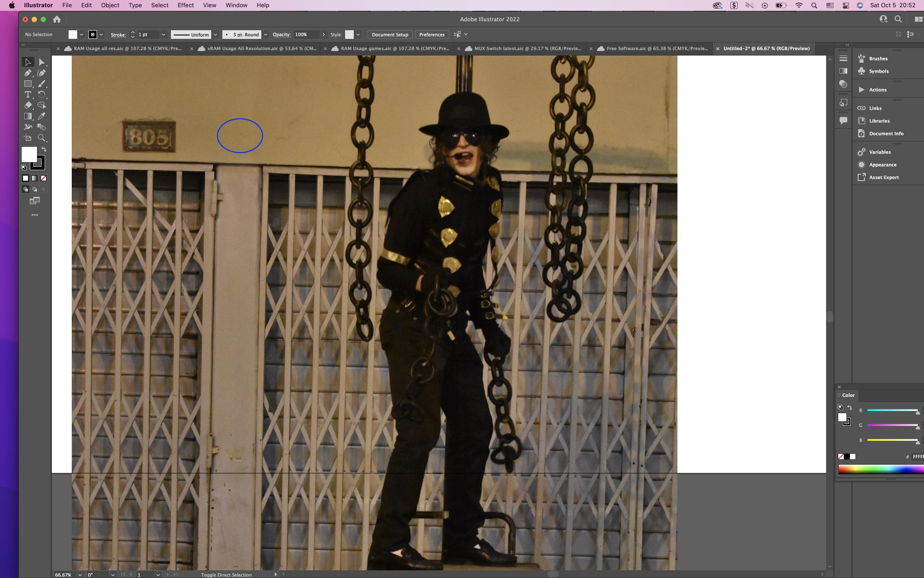This screenshot has height=578, width=924.
Task: Open the stroke weight dropdown
Action: pyautogui.click(x=163, y=34)
